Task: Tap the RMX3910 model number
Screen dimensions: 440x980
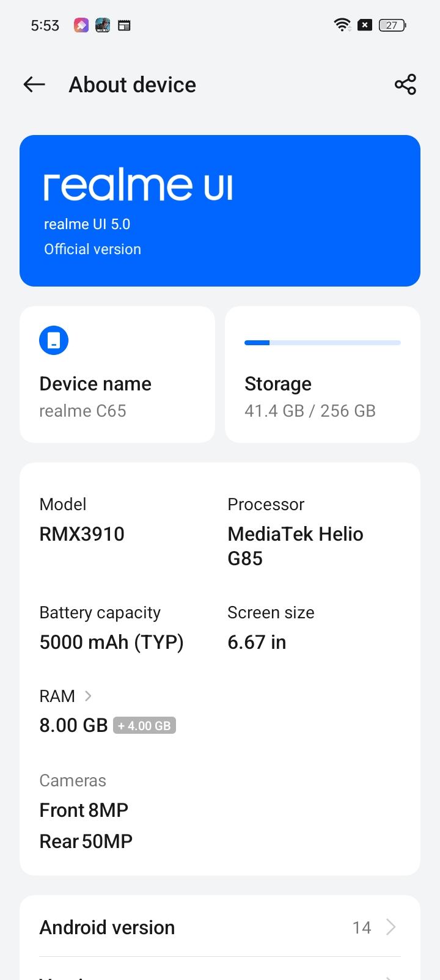Action: pyautogui.click(x=82, y=534)
